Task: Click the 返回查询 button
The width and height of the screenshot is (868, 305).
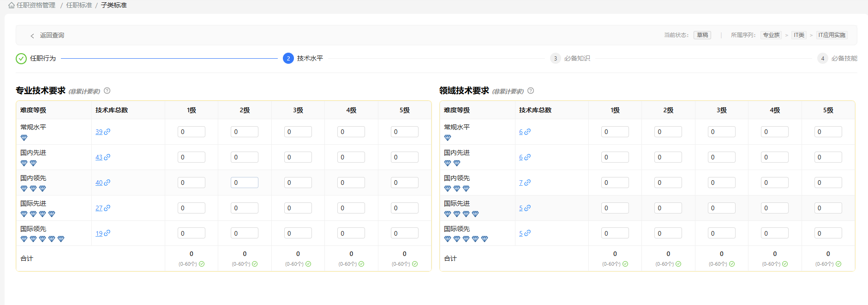Action: (x=52, y=36)
